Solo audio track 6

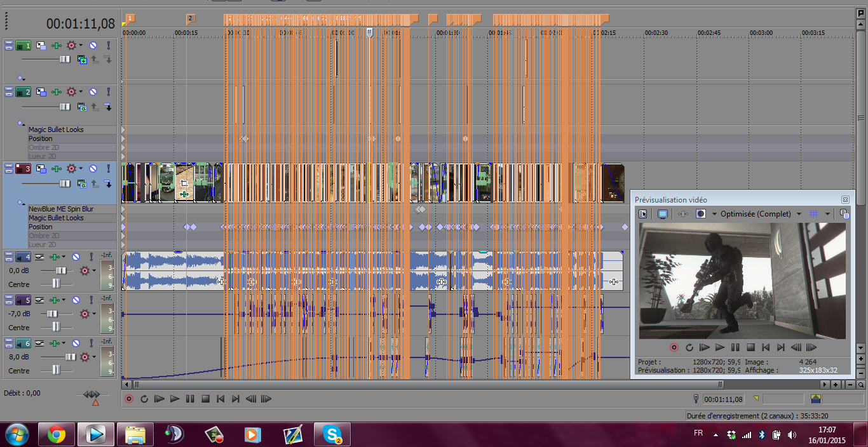tap(92, 344)
